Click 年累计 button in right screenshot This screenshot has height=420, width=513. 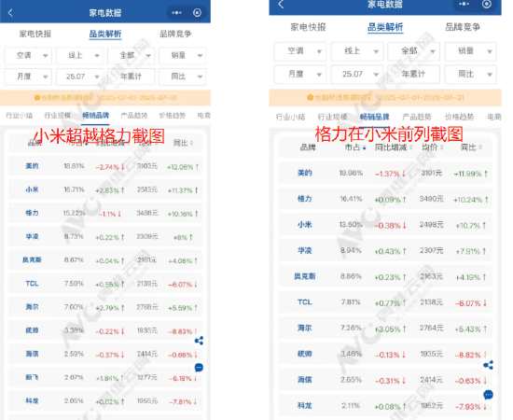pos(413,75)
